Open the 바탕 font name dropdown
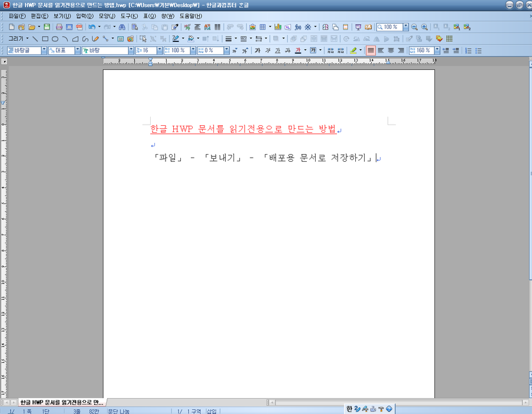This screenshot has width=532, height=414. coord(131,51)
